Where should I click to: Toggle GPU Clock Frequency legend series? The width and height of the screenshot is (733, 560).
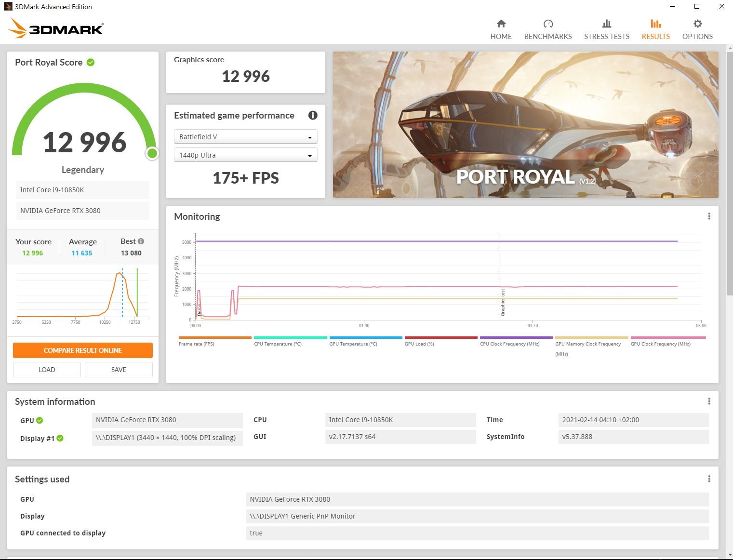click(x=668, y=341)
